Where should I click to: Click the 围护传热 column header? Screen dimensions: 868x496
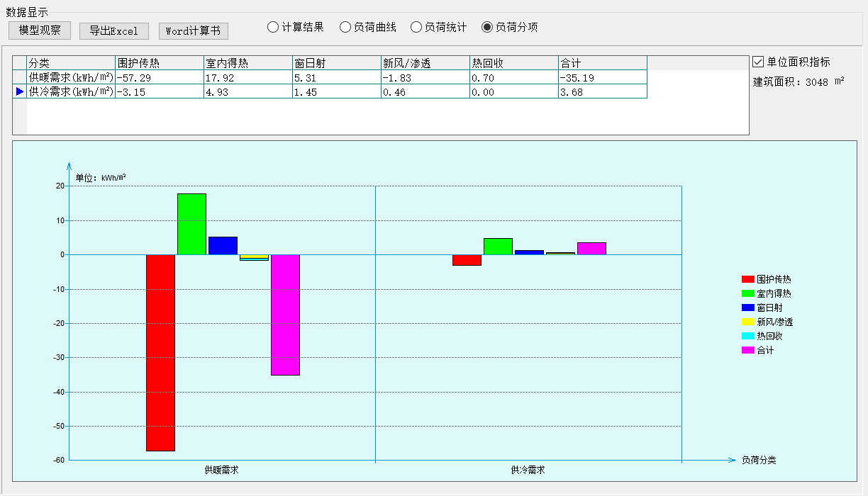click(159, 63)
